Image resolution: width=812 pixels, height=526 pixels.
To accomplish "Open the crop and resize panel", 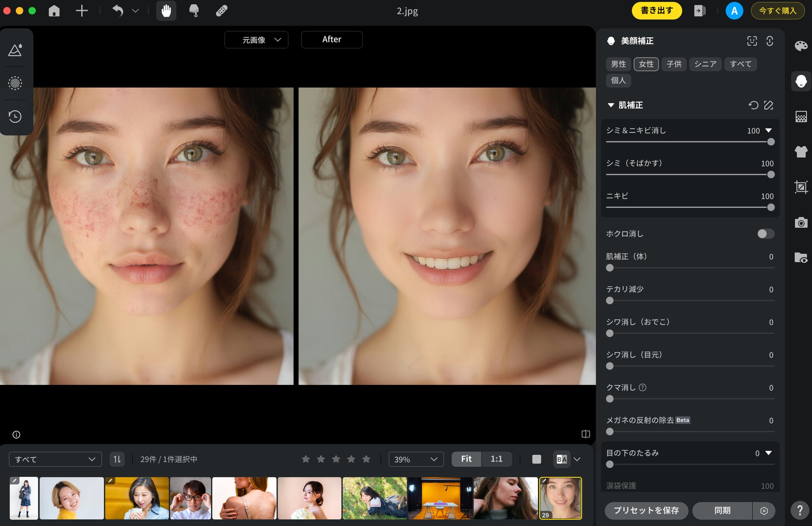I will click(x=801, y=187).
